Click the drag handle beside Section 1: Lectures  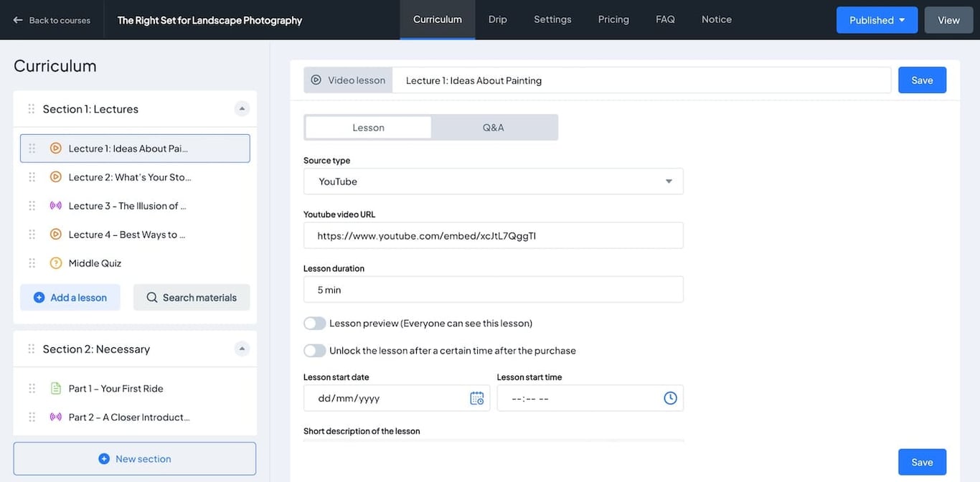31,108
